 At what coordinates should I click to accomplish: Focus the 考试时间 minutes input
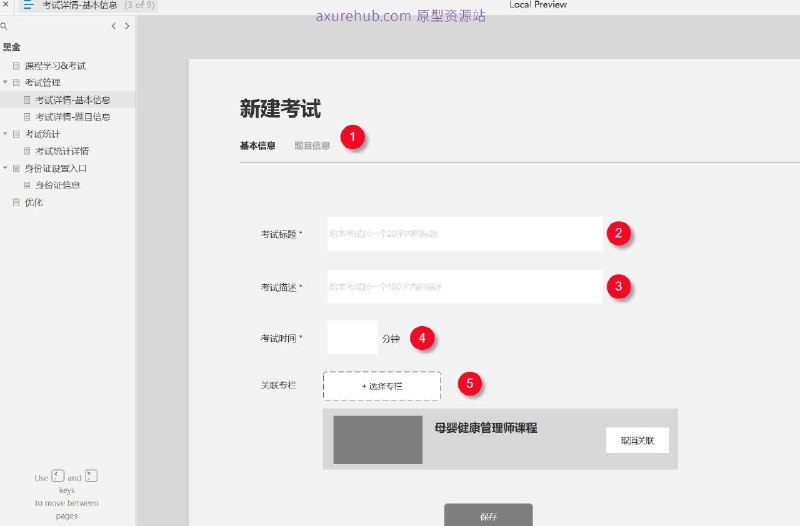pos(352,337)
